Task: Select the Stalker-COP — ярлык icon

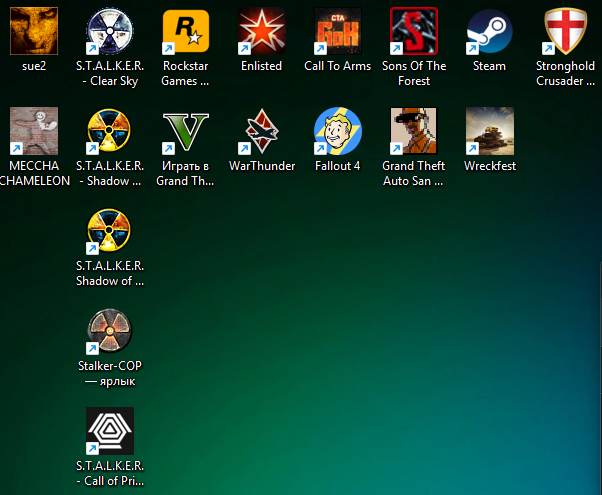Action: click(110, 331)
